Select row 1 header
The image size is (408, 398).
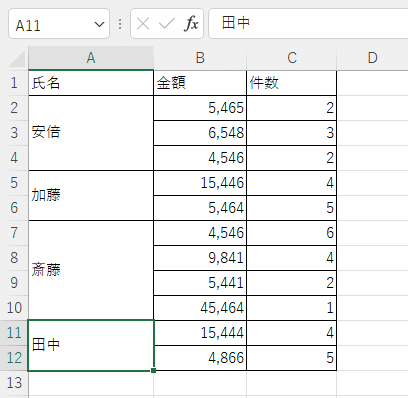click(x=14, y=83)
